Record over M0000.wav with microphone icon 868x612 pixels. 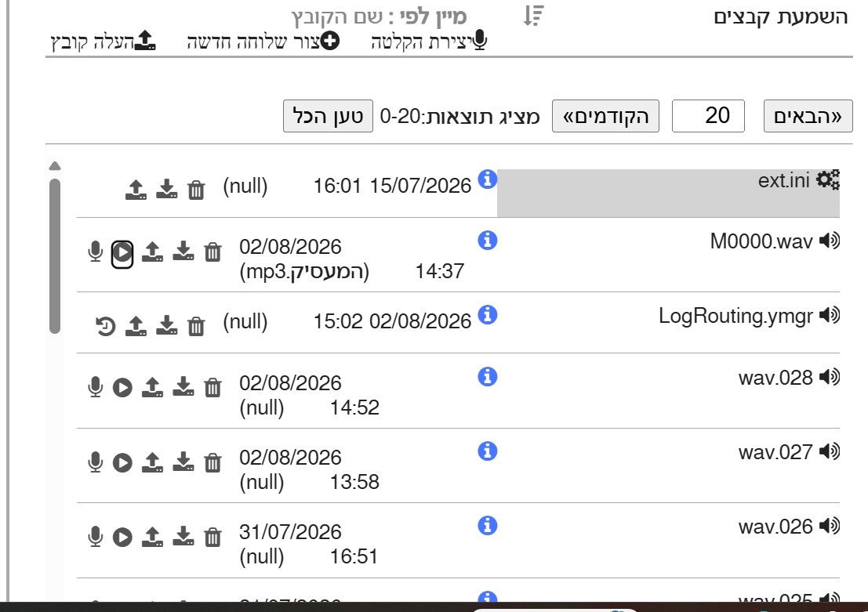[95, 252]
